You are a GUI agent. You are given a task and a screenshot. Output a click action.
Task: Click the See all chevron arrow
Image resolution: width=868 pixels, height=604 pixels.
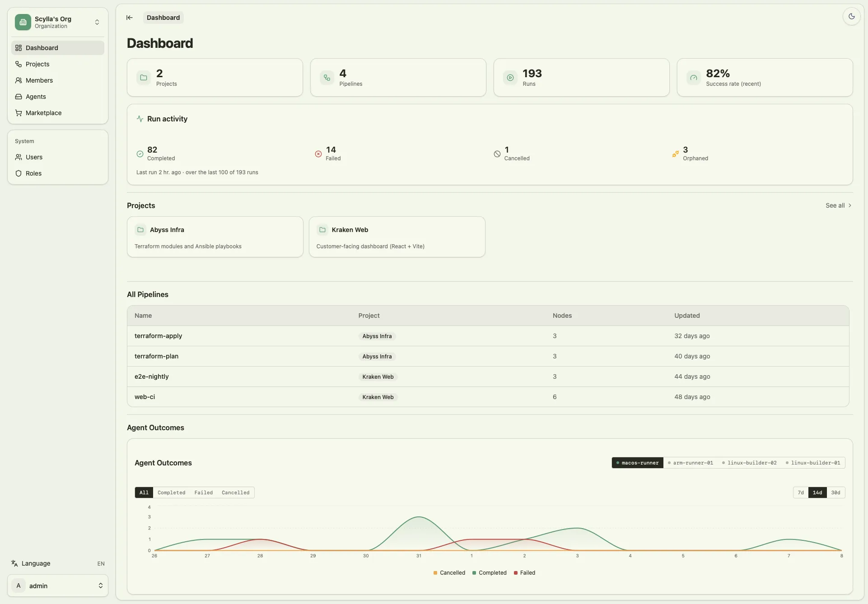tap(850, 205)
